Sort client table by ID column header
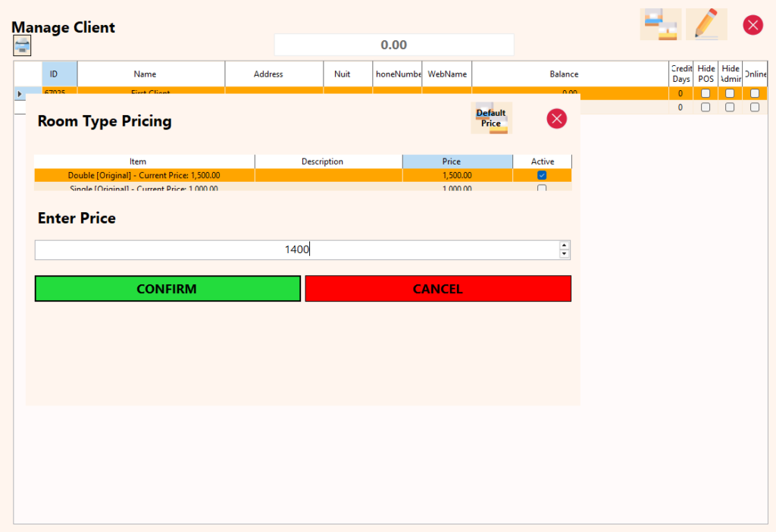This screenshot has width=776, height=532. pos(54,74)
